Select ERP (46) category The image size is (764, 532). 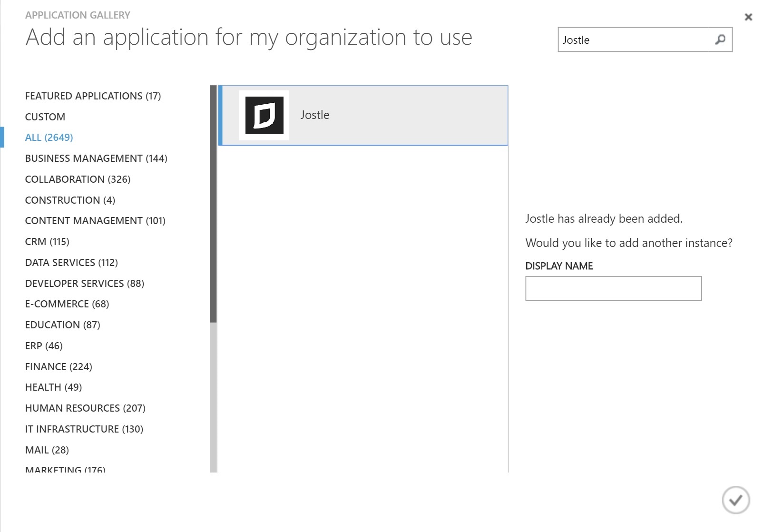pyautogui.click(x=44, y=346)
